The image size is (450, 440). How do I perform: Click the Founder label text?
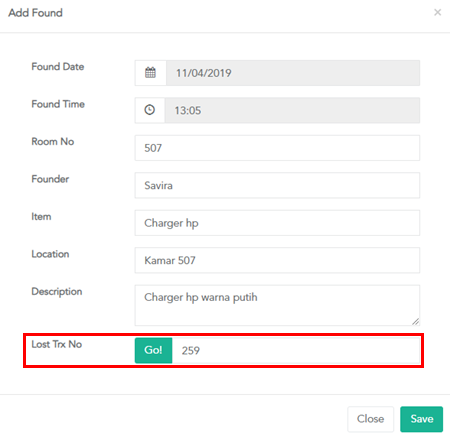pyautogui.click(x=50, y=179)
